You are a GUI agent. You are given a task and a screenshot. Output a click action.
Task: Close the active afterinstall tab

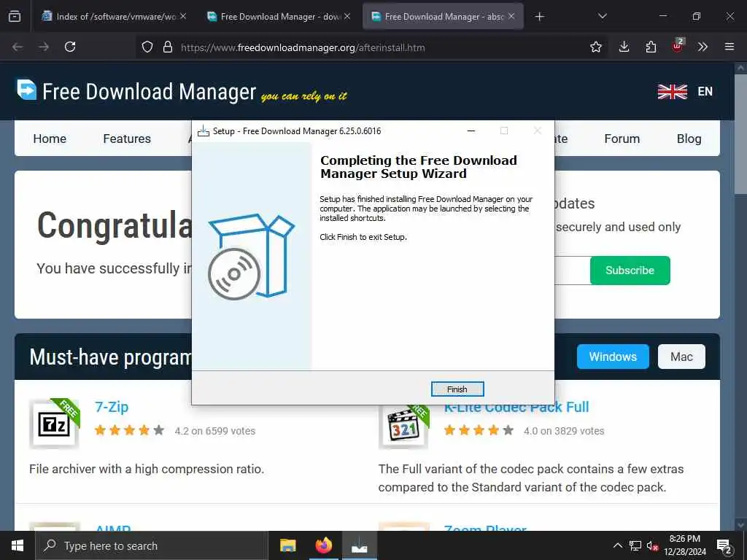pos(511,16)
